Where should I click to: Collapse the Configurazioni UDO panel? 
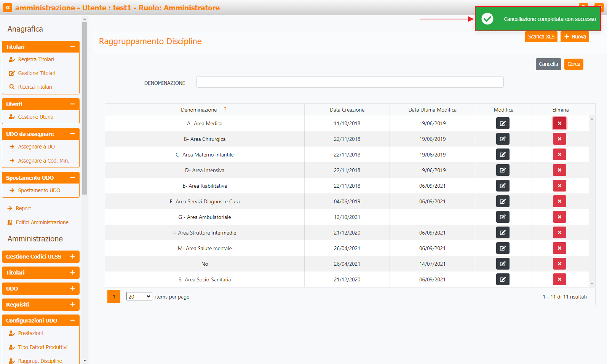[72, 321]
